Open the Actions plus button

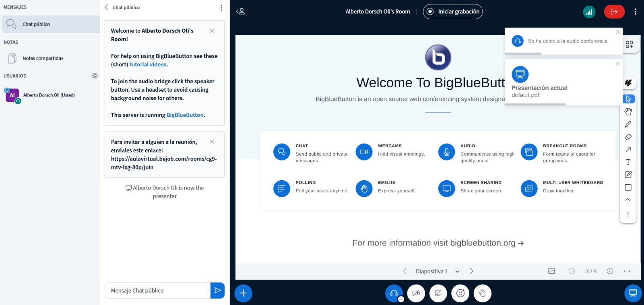(243, 293)
